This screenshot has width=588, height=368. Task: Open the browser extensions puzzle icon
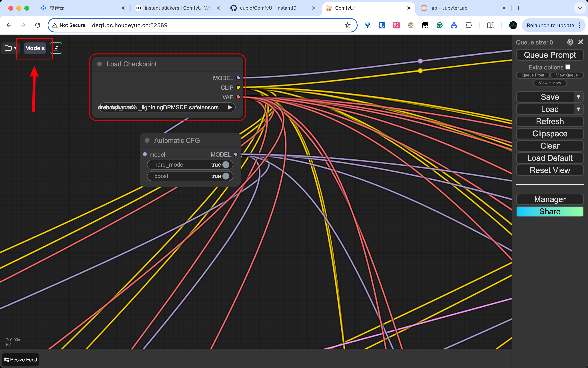468,25
